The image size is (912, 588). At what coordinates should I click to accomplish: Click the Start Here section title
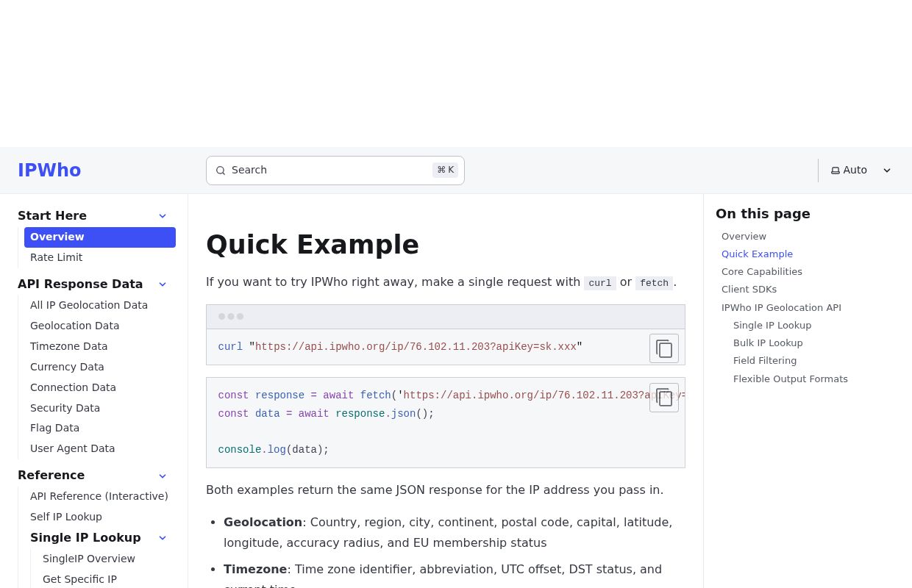click(x=52, y=216)
